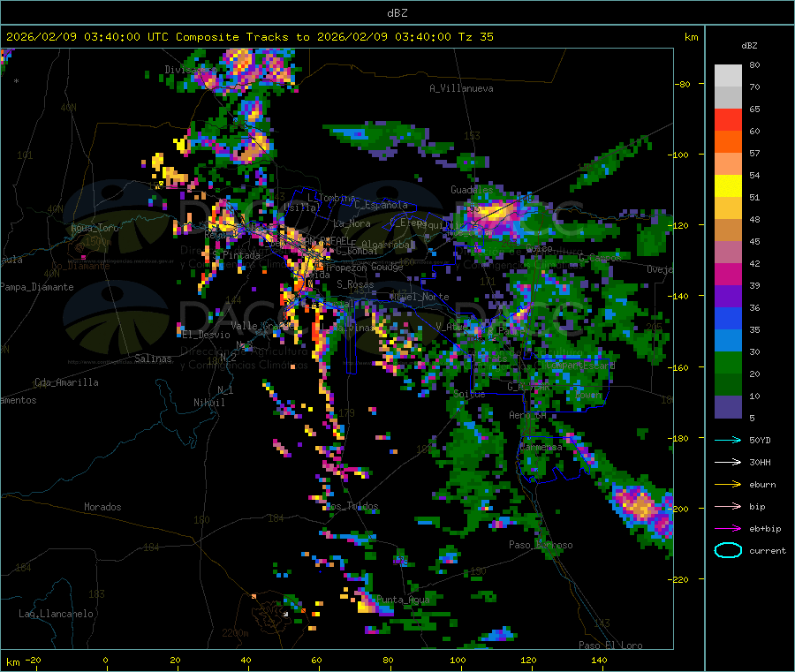The image size is (795, 672).
Task: Click the 'Paso_Barroso' map label
Action: coord(541,545)
